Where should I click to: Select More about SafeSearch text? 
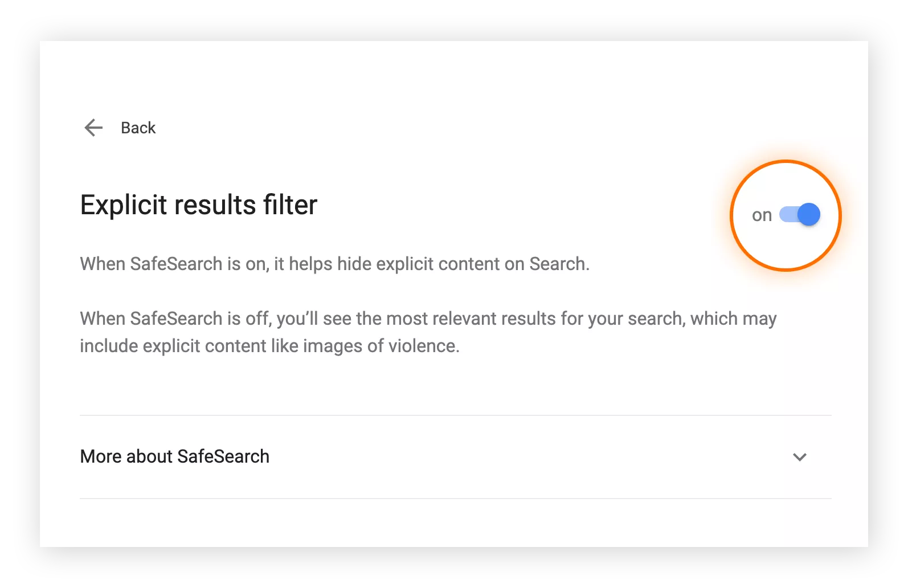click(174, 456)
